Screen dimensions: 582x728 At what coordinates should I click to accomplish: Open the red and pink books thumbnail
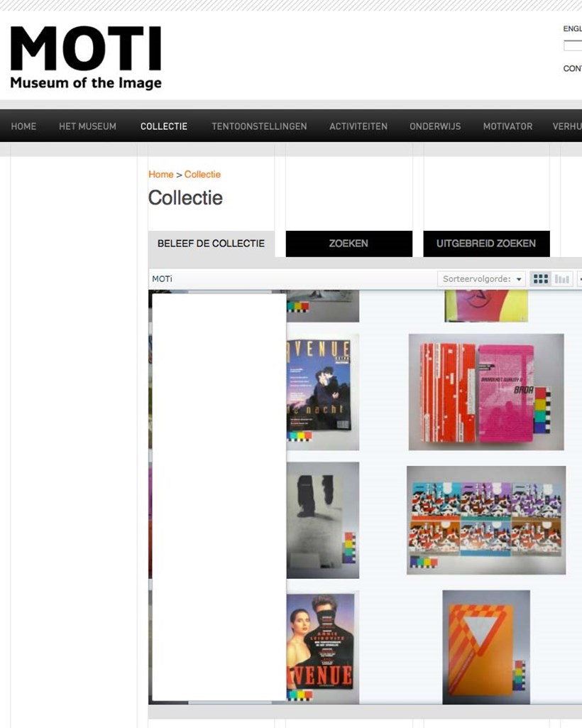tap(486, 392)
